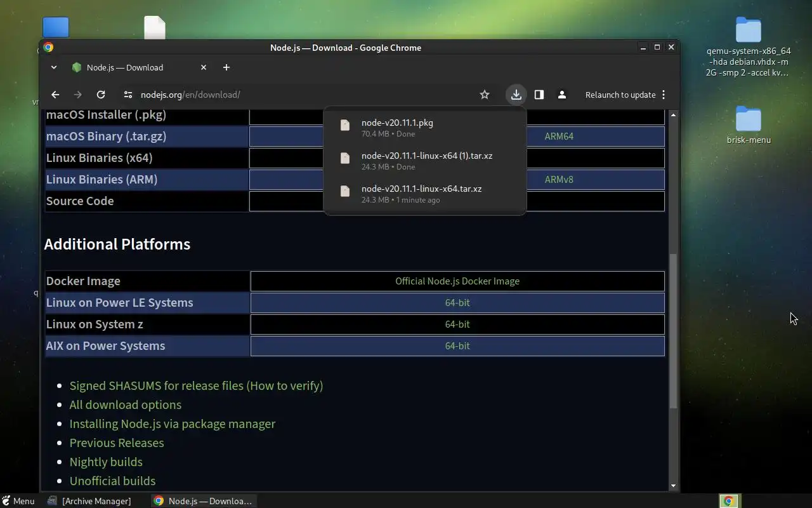Close the Node.js — Download tab
The height and width of the screenshot is (508, 812).
point(204,67)
